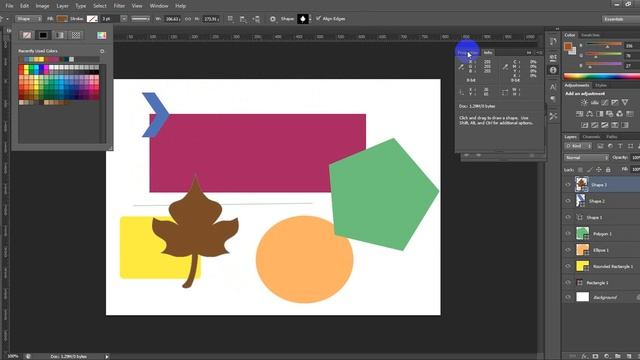Open the Paragraph panel icon in dock
This screenshot has width=640, height=360.
(553, 99)
